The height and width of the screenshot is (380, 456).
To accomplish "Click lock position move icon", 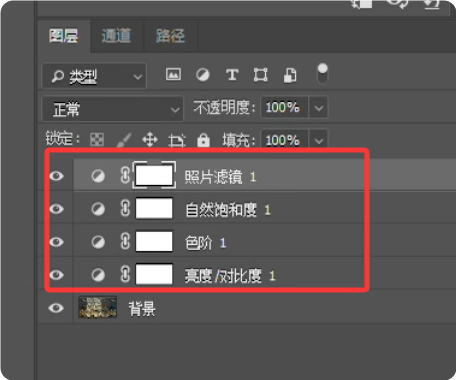I will pos(150,140).
